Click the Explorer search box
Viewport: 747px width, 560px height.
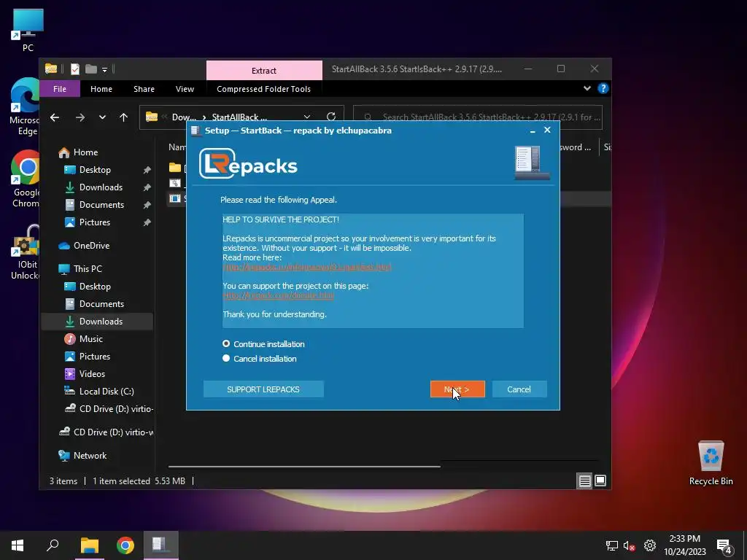click(478, 117)
